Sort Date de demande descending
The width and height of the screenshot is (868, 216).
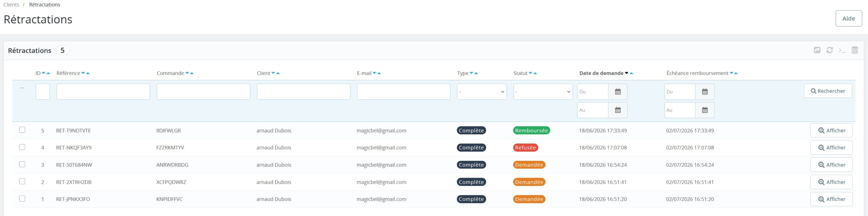click(627, 73)
